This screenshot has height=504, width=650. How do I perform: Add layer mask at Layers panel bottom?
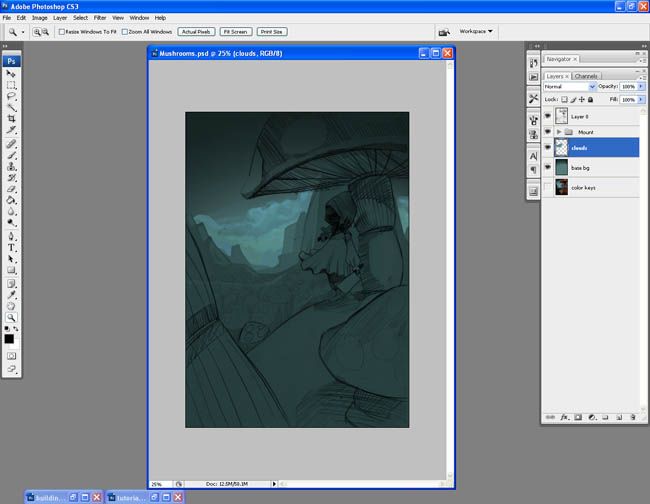tap(578, 417)
